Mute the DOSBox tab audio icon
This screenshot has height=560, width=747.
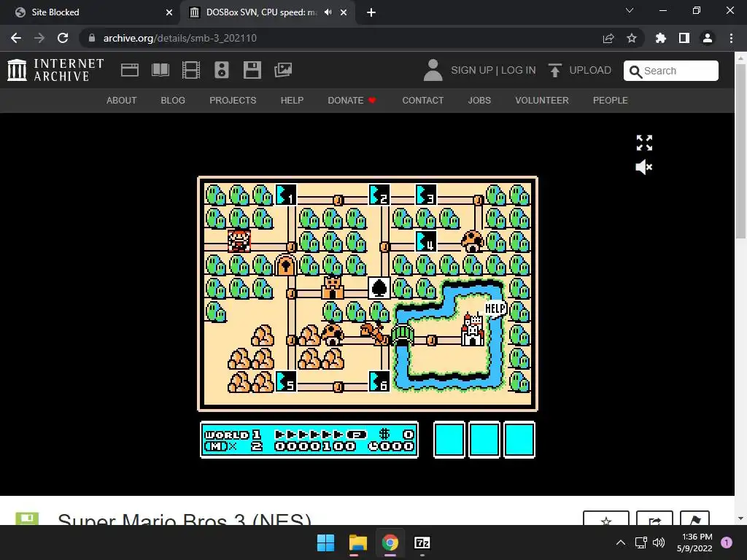click(328, 12)
